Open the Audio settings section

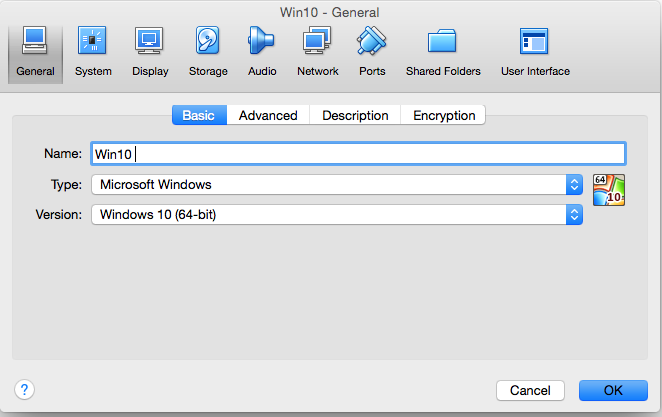[262, 52]
